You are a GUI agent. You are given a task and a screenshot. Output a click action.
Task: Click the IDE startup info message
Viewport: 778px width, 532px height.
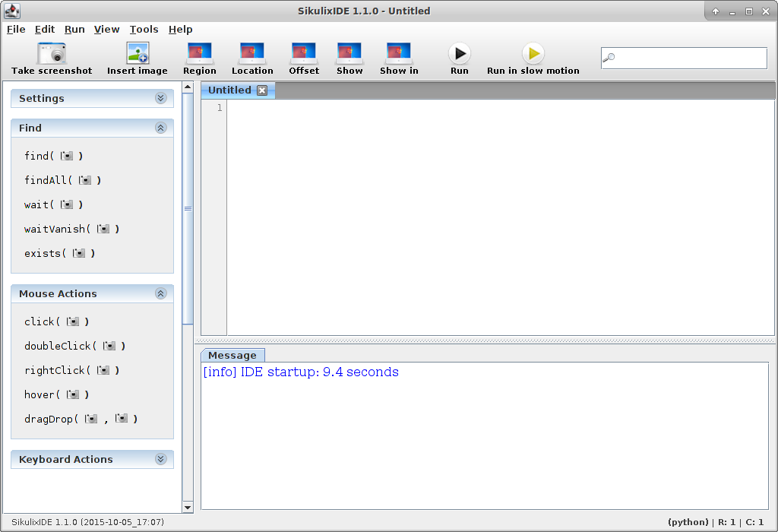301,372
